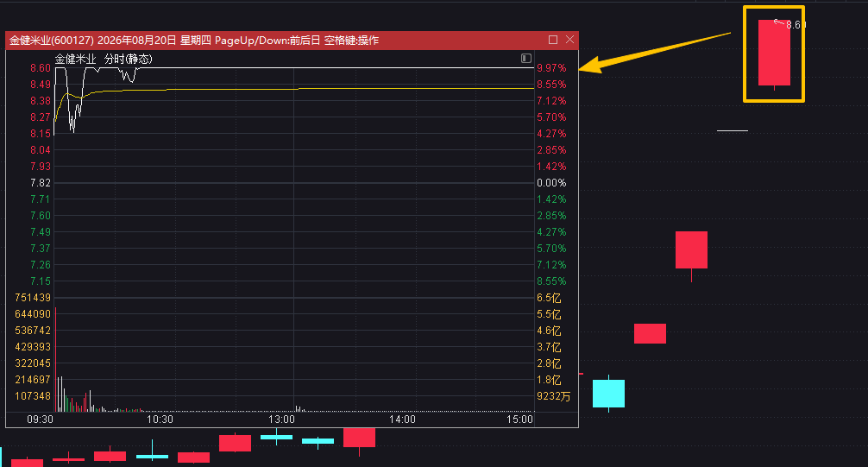Click the 13:00 time axis marker
Image resolution: width=868 pixels, height=467 pixels.
282,420
